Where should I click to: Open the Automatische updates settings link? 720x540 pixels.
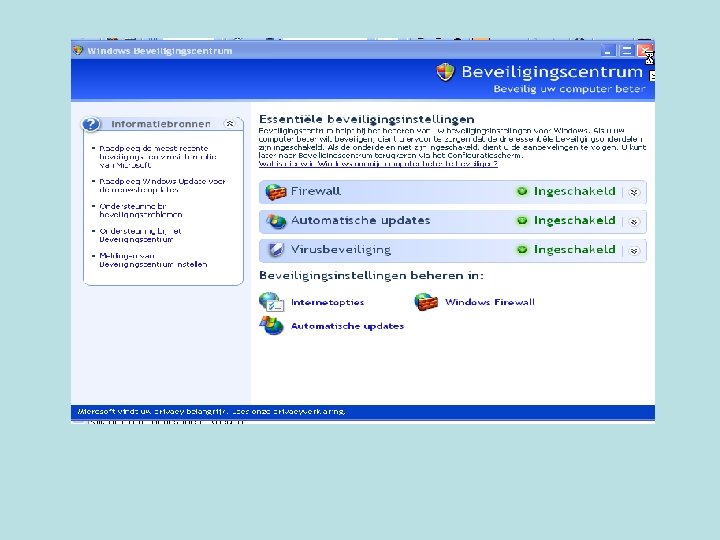(348, 326)
